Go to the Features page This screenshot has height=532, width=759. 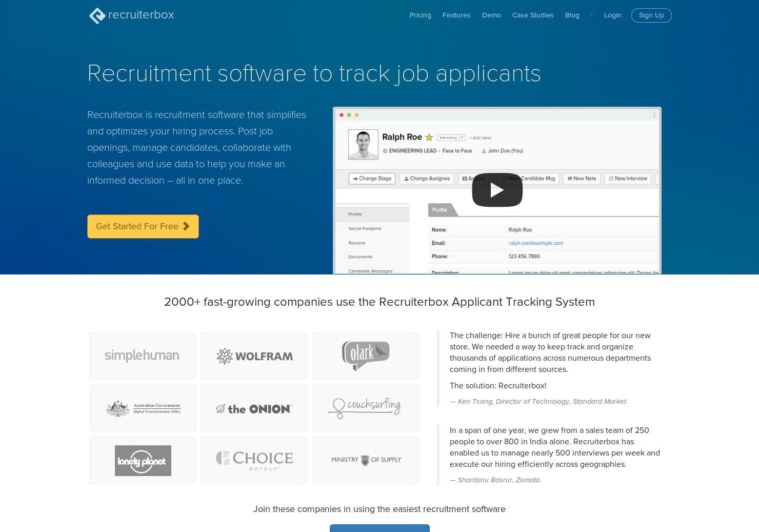[456, 15]
